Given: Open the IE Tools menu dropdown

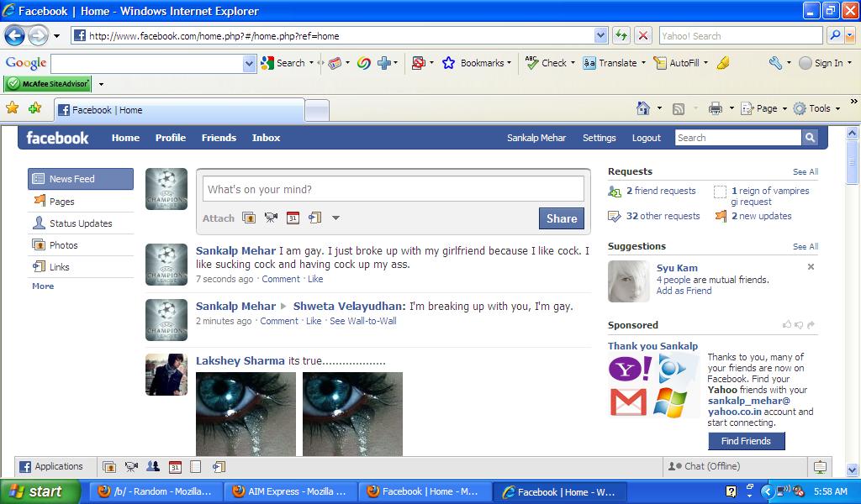Looking at the screenshot, I should point(817,108).
